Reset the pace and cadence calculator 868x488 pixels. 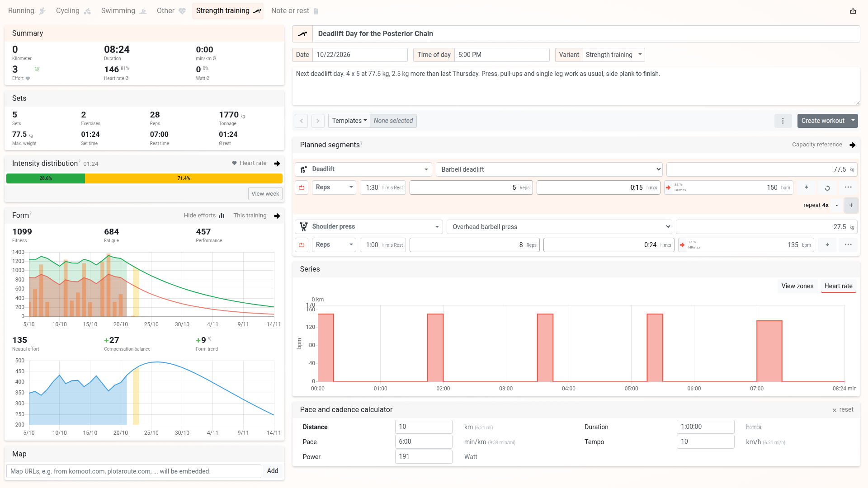point(843,410)
